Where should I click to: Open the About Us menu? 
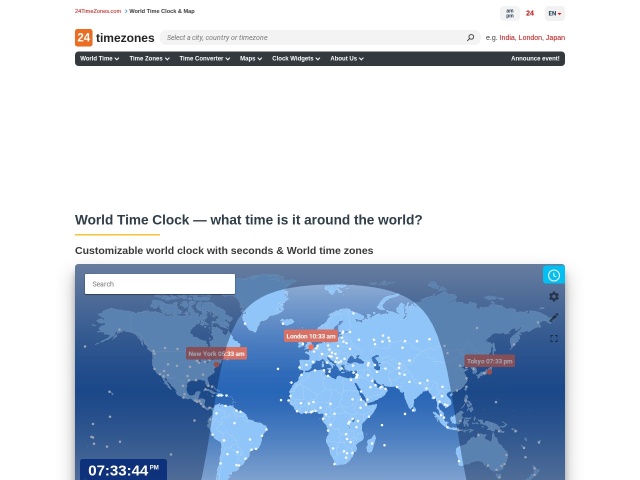(x=347, y=58)
